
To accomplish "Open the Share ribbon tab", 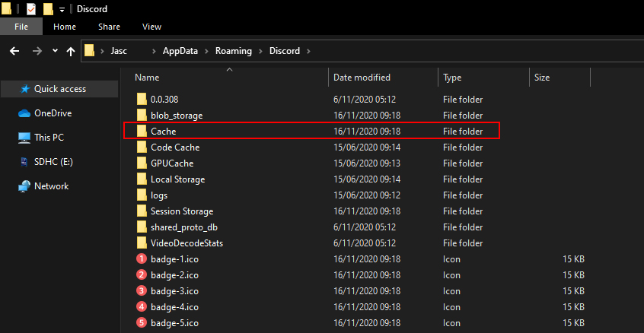I will point(110,27).
